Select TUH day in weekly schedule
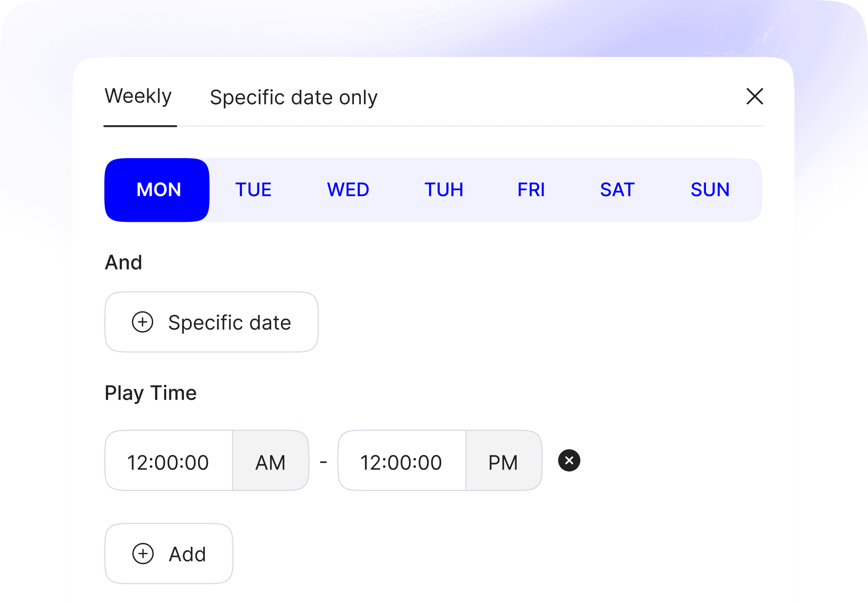This screenshot has height=603, width=868. tap(444, 190)
